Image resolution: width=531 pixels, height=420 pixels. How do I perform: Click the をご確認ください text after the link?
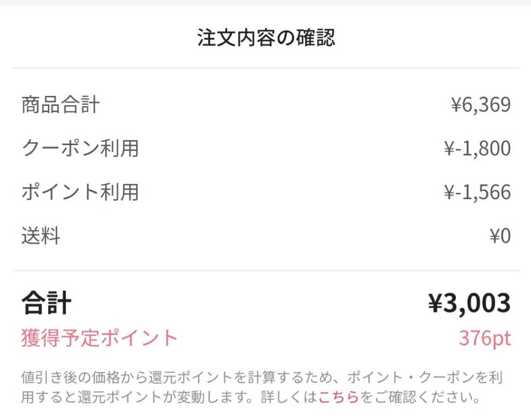coord(419,397)
